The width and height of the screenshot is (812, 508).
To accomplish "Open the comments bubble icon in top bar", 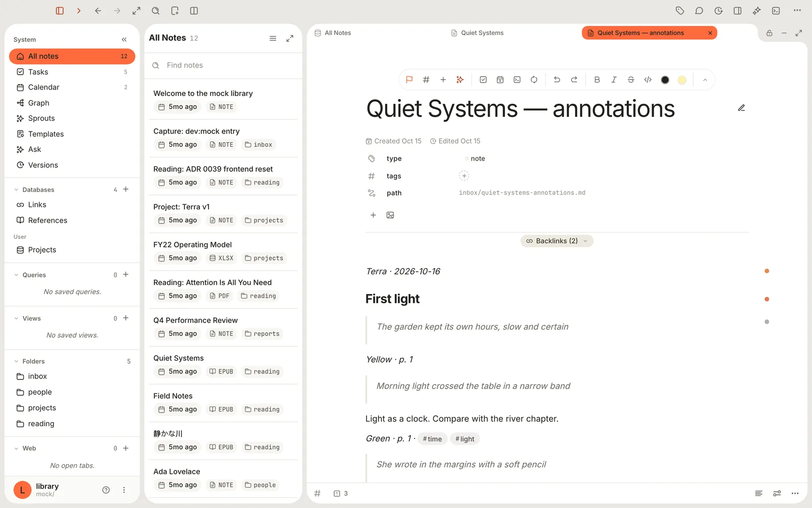I will tap(699, 11).
